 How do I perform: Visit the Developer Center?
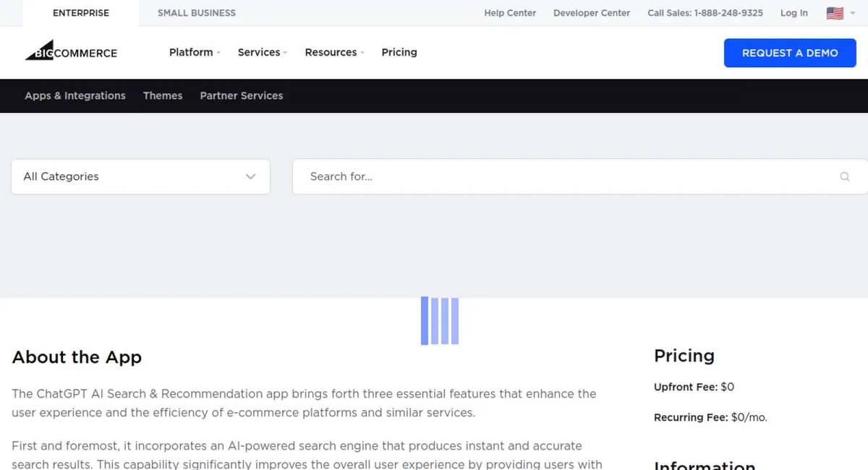point(592,12)
